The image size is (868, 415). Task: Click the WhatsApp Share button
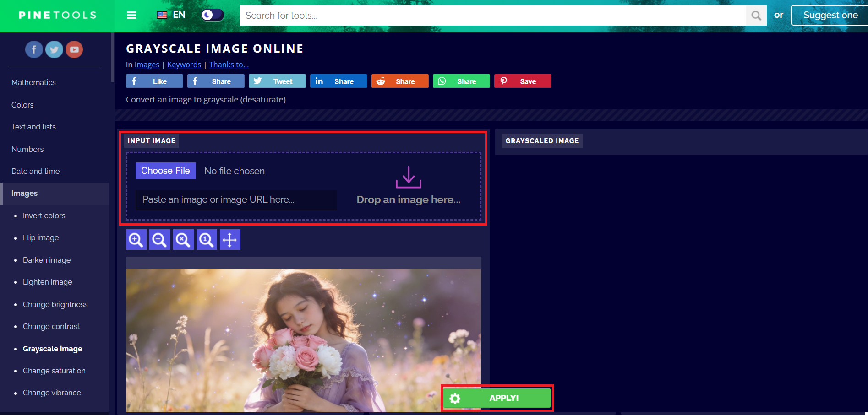pyautogui.click(x=461, y=81)
